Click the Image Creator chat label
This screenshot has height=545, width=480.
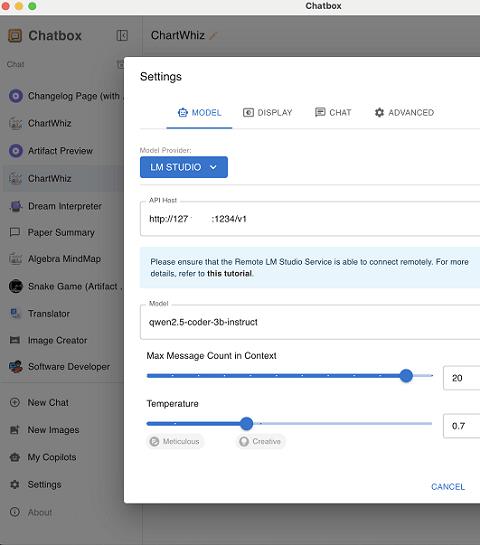click(x=57, y=340)
